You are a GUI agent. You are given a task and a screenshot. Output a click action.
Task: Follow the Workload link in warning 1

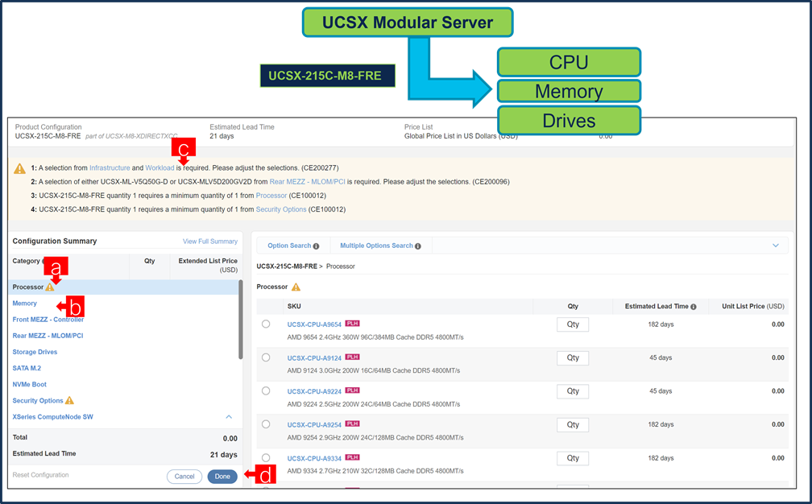coord(160,168)
